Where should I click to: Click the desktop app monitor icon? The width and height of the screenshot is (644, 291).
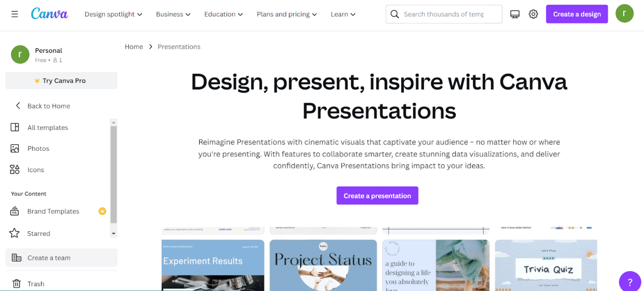(x=515, y=14)
